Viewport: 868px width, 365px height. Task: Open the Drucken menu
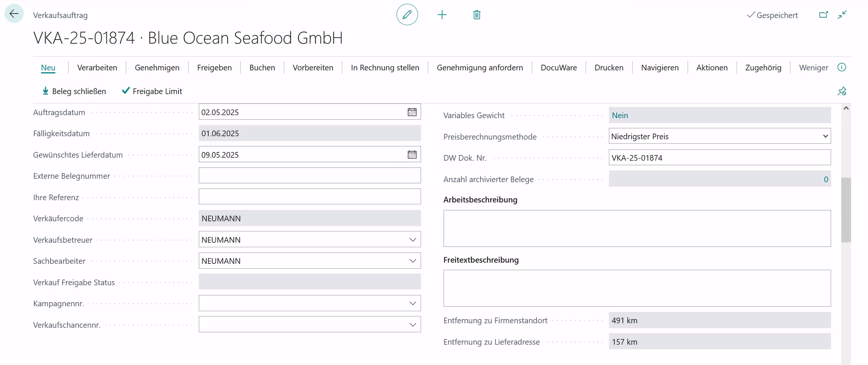click(609, 68)
